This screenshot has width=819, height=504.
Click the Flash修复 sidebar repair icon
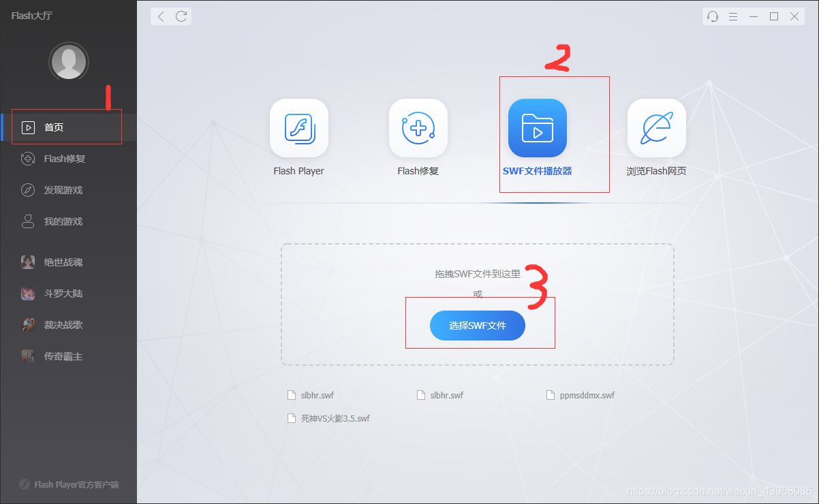click(x=28, y=159)
